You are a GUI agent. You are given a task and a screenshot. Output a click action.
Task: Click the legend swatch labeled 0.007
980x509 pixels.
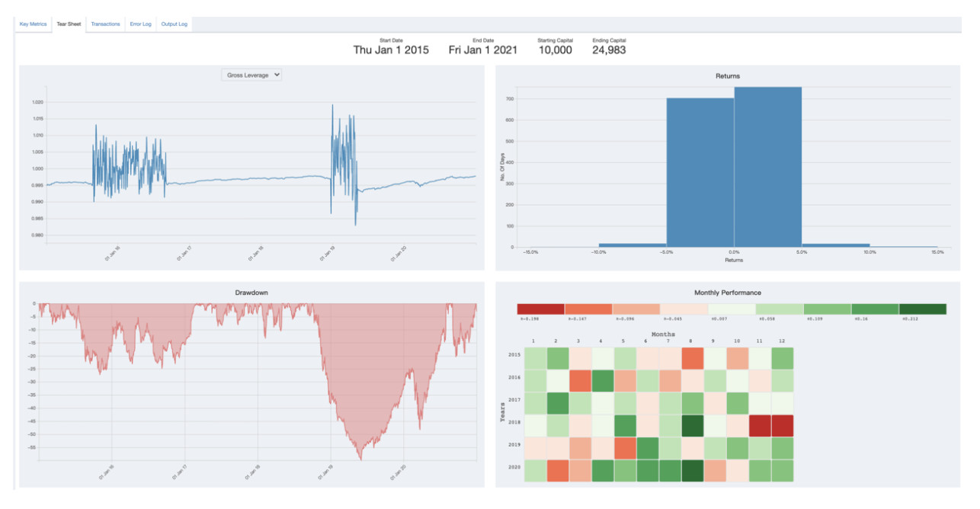(732, 309)
